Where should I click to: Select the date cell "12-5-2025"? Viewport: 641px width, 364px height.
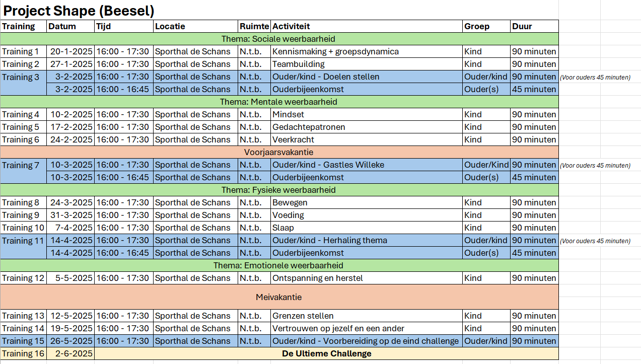[x=70, y=316]
